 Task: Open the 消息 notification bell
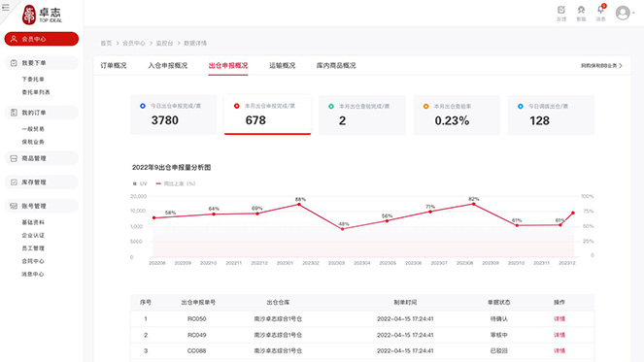click(600, 14)
